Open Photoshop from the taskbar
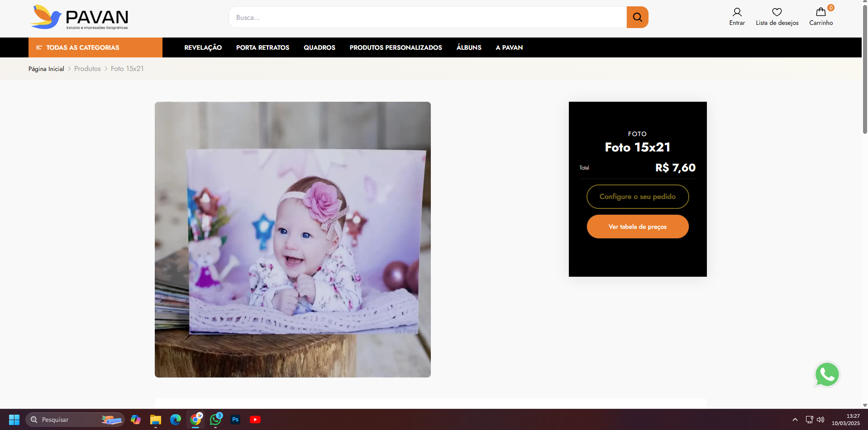The width and height of the screenshot is (868, 430). [235, 420]
